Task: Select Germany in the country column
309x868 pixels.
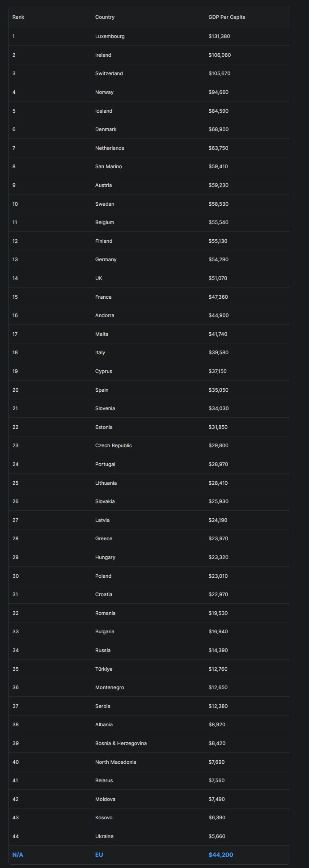Action: (x=106, y=259)
